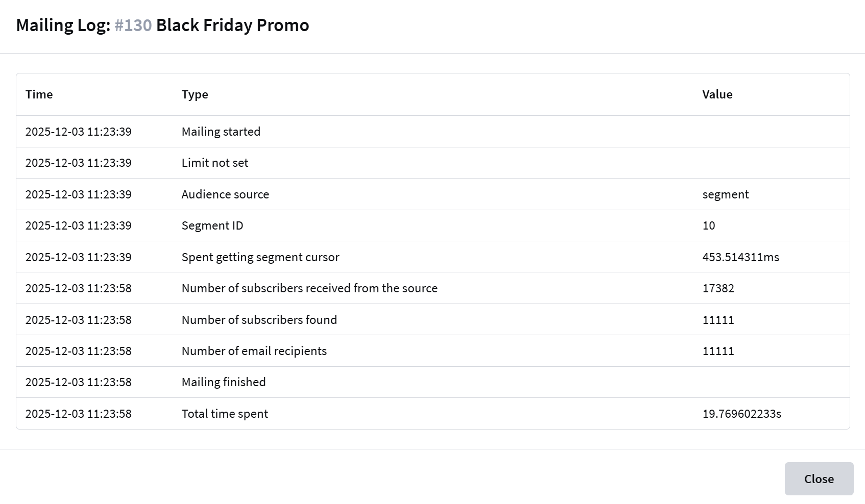865x504 pixels.
Task: Select the 17382 subscribers value
Action: tap(718, 288)
